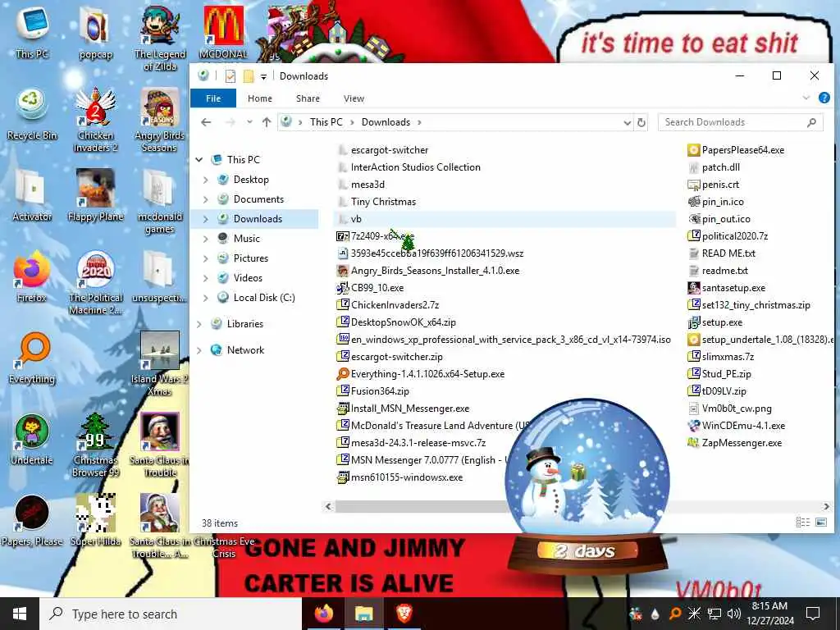Expand the Libraries tree node
The width and height of the screenshot is (840, 630).
[199, 324]
